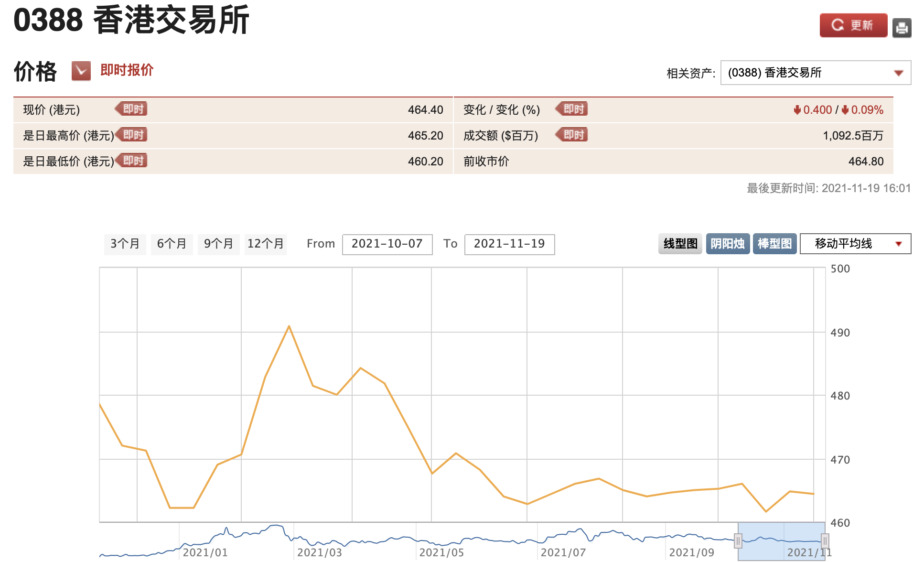Open the 相关资产 dropdown

815,73
